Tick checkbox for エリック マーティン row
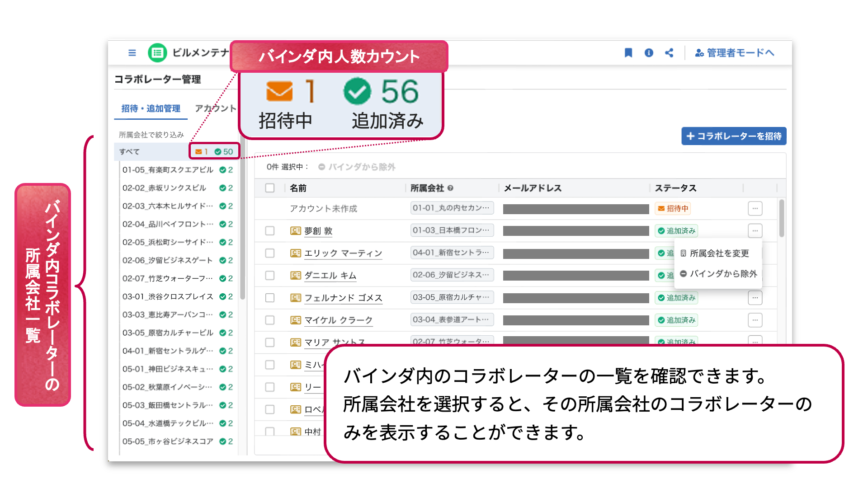 pyautogui.click(x=270, y=253)
